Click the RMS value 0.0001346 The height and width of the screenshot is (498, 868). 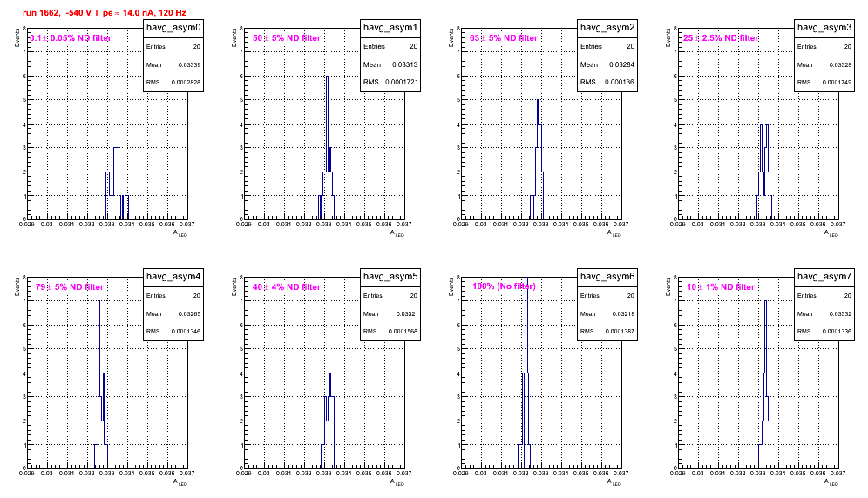[x=186, y=332]
